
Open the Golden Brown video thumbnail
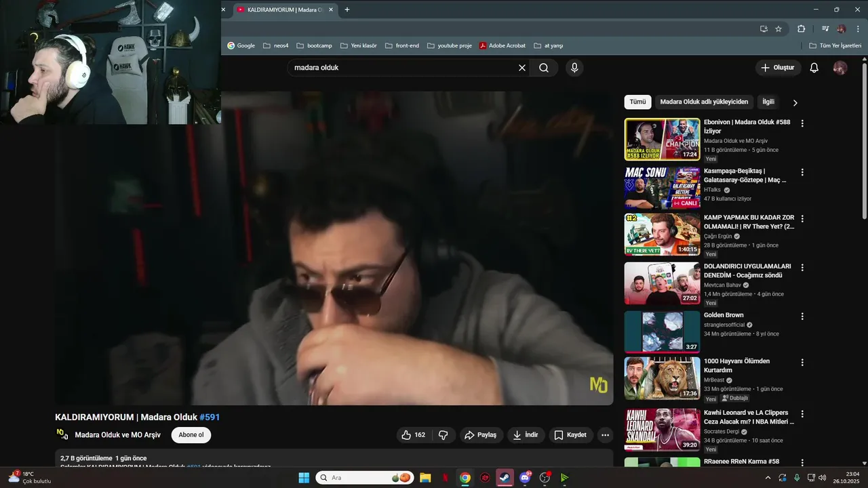[662, 332]
